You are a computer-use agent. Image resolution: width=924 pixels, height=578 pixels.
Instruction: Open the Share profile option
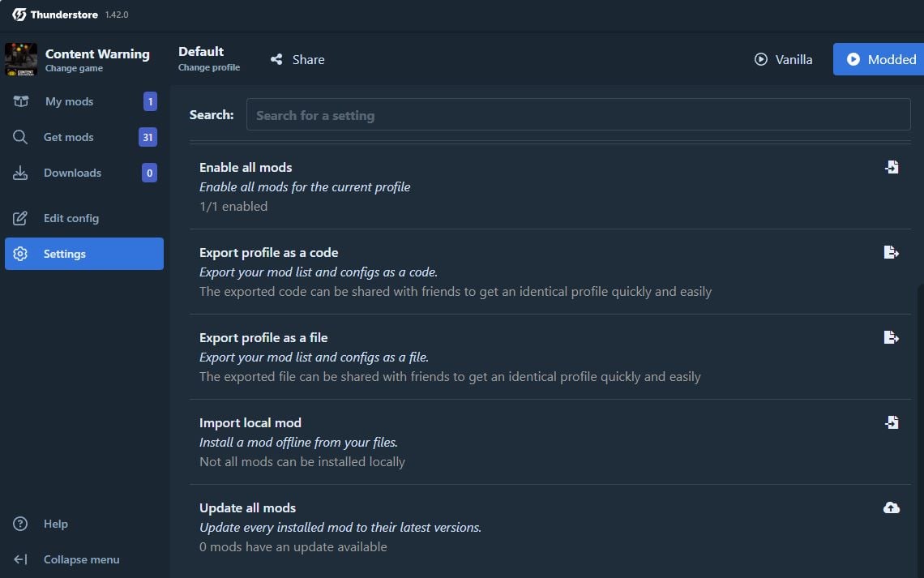[297, 59]
